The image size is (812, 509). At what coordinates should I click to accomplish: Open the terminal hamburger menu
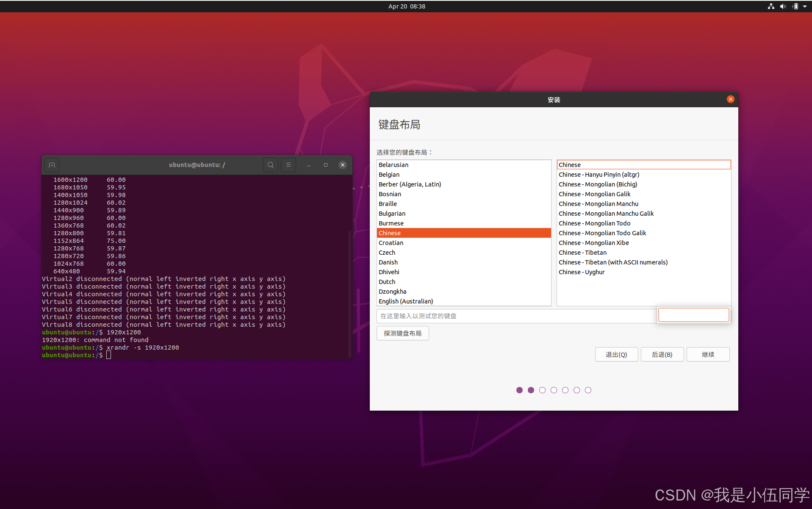point(288,165)
